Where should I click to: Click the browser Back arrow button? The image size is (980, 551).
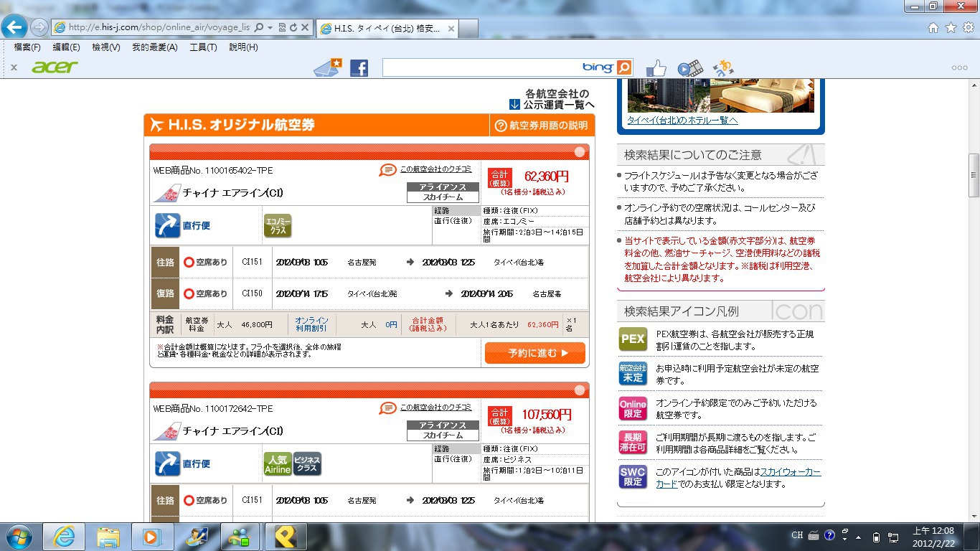pyautogui.click(x=14, y=28)
